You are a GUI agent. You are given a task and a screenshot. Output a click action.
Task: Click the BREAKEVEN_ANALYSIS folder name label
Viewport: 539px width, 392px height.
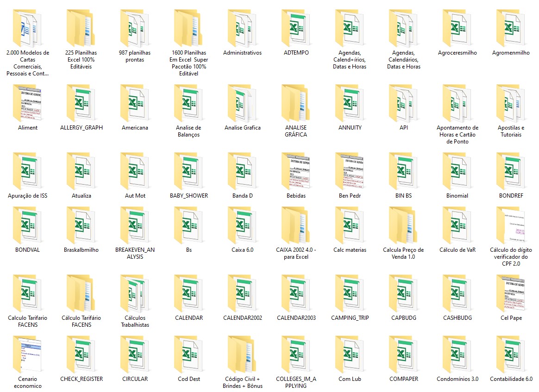pos(135,253)
